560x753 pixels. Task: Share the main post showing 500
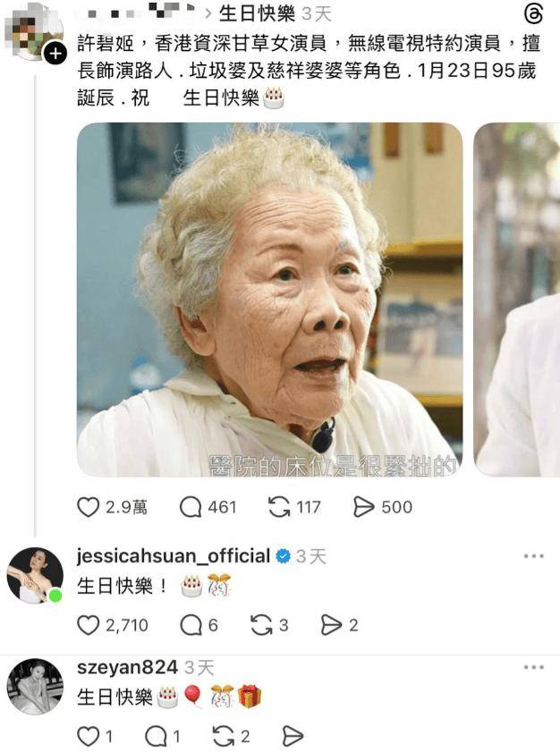click(x=363, y=507)
